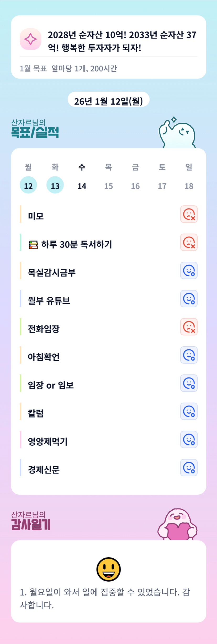Toggle the 임장 or 임보 status face
217x644 pixels.
pos(189,383)
